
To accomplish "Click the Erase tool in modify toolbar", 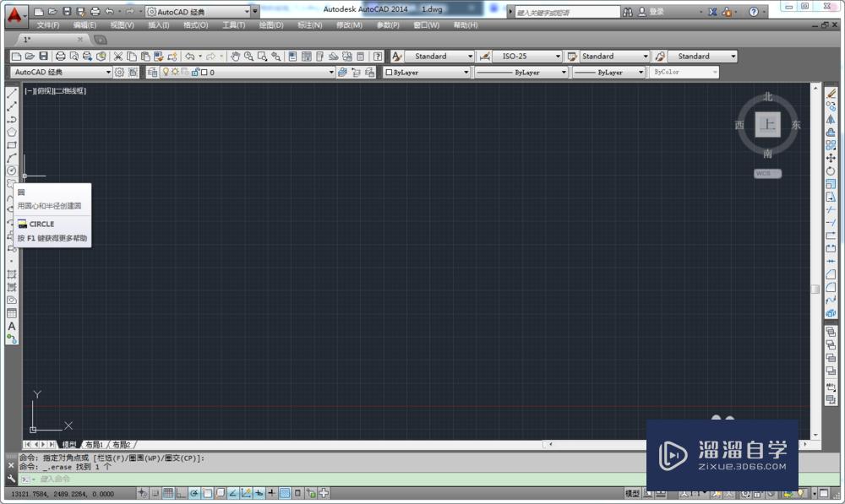I will coord(831,93).
